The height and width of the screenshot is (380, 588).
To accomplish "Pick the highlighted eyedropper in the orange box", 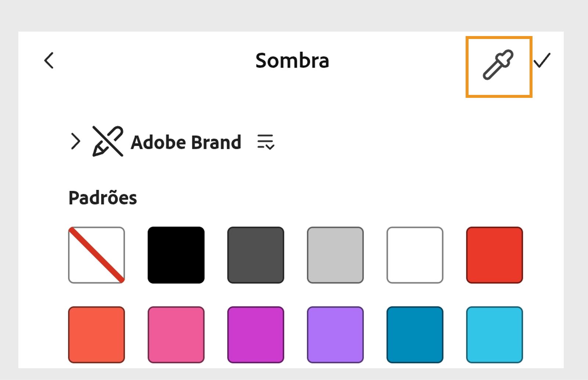I will tap(498, 65).
